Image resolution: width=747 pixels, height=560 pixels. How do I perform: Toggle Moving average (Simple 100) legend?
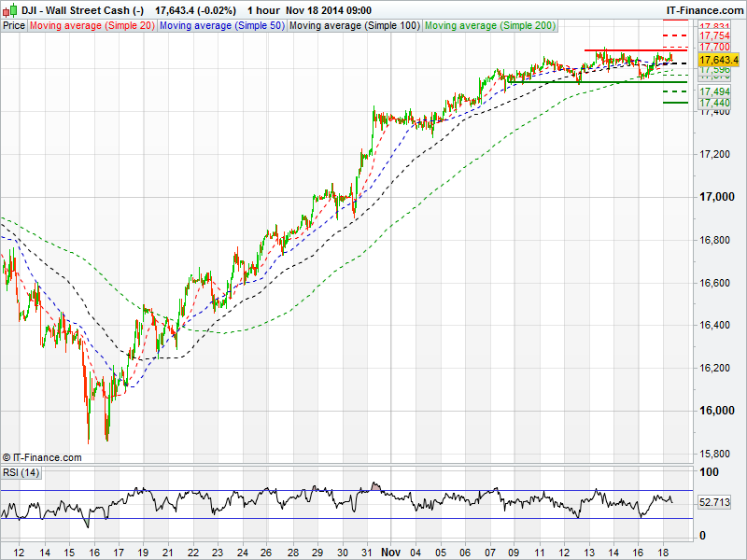point(354,25)
